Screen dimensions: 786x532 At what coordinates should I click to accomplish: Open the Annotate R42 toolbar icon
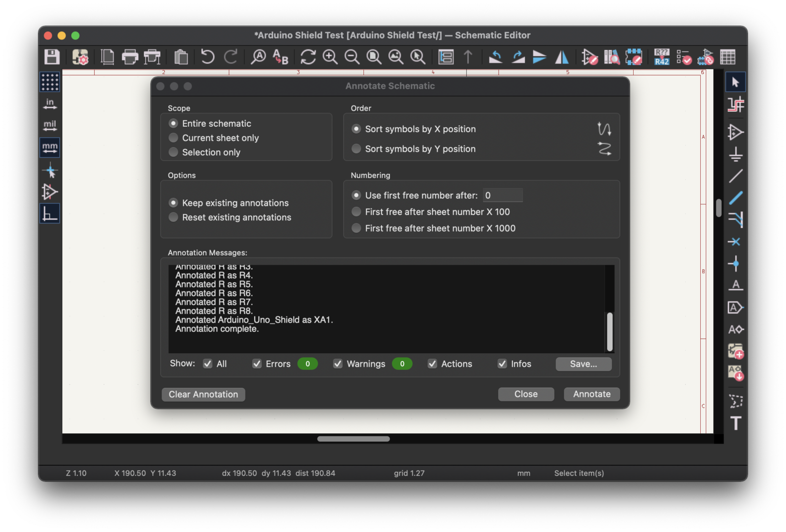(662, 57)
